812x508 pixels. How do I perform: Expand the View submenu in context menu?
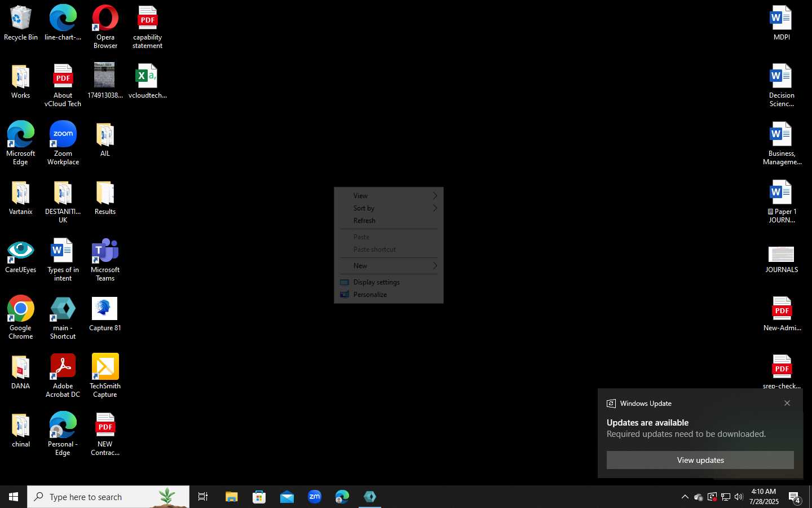pyautogui.click(x=389, y=196)
